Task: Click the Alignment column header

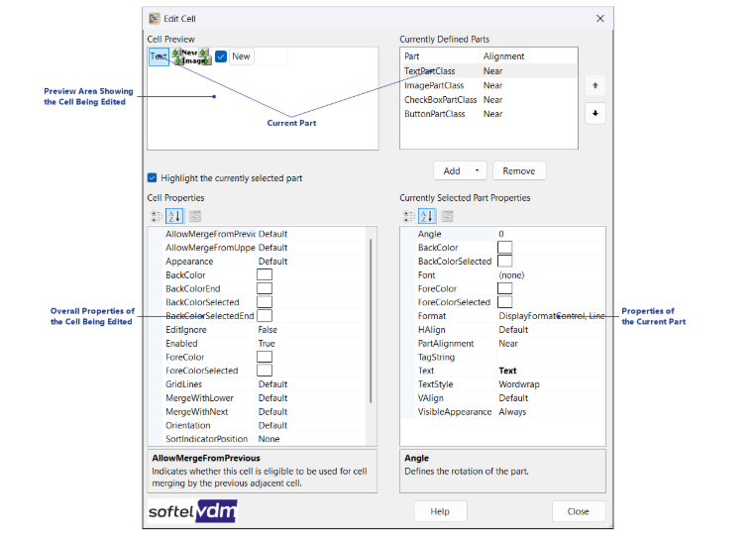Action: coord(529,56)
